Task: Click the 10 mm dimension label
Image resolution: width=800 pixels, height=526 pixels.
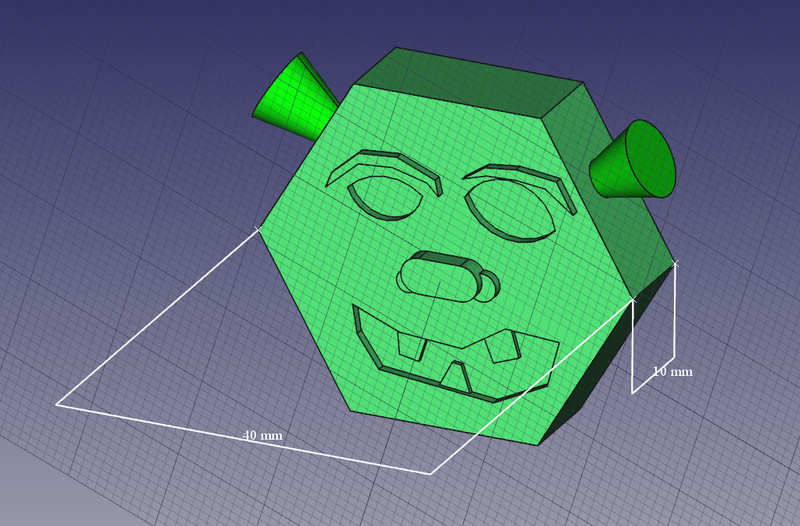Action: click(x=672, y=372)
